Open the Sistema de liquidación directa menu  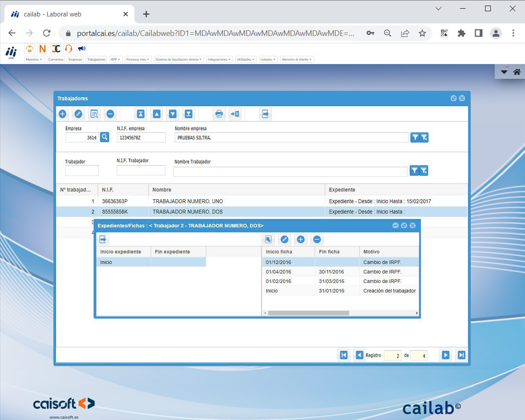click(x=178, y=59)
